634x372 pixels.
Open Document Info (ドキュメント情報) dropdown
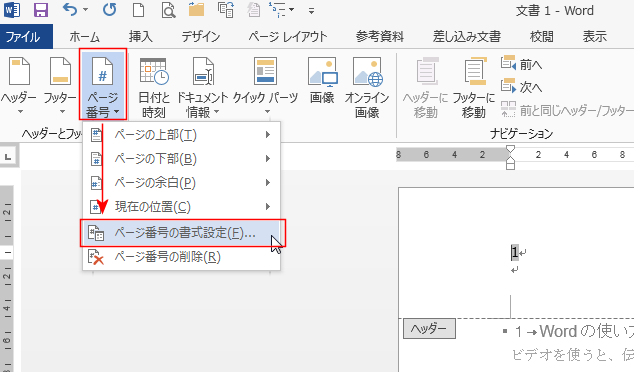203,87
